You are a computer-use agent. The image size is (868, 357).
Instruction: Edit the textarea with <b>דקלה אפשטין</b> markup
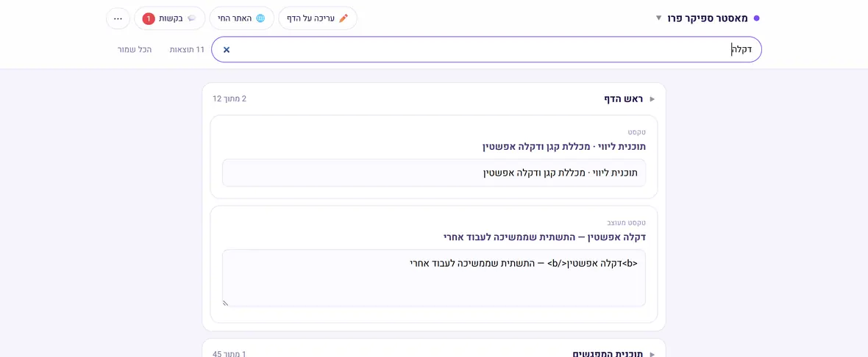coord(434,278)
